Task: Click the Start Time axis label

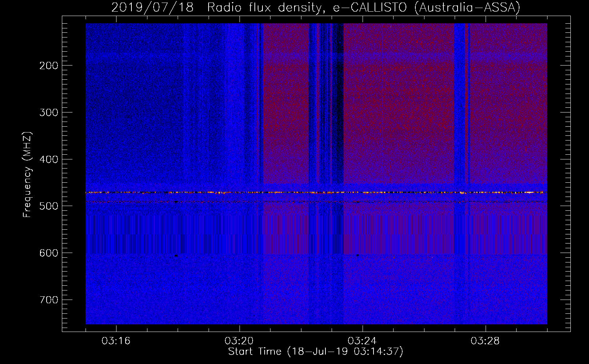Action: click(x=316, y=352)
